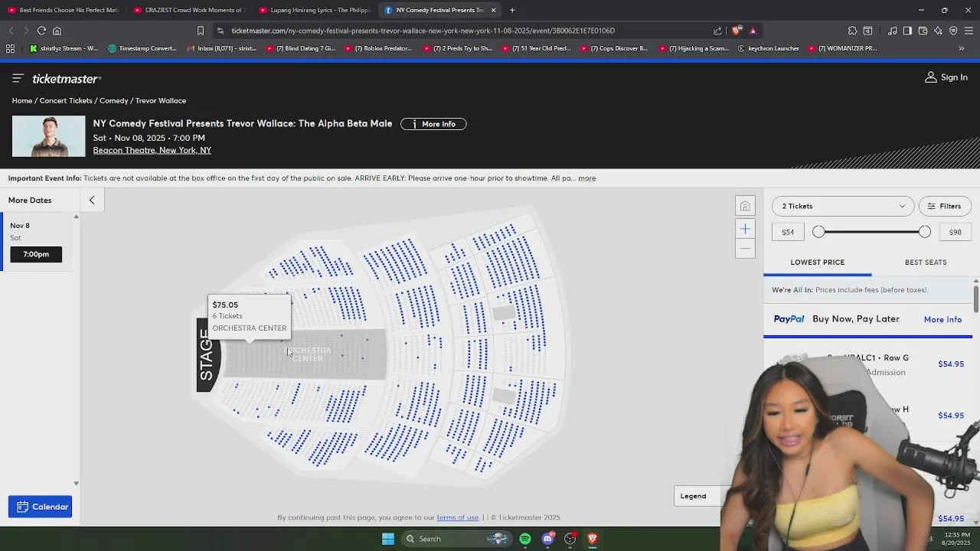Viewport: 980px width, 551px height.
Task: Click the ticket list scrollbar
Action: click(x=976, y=298)
